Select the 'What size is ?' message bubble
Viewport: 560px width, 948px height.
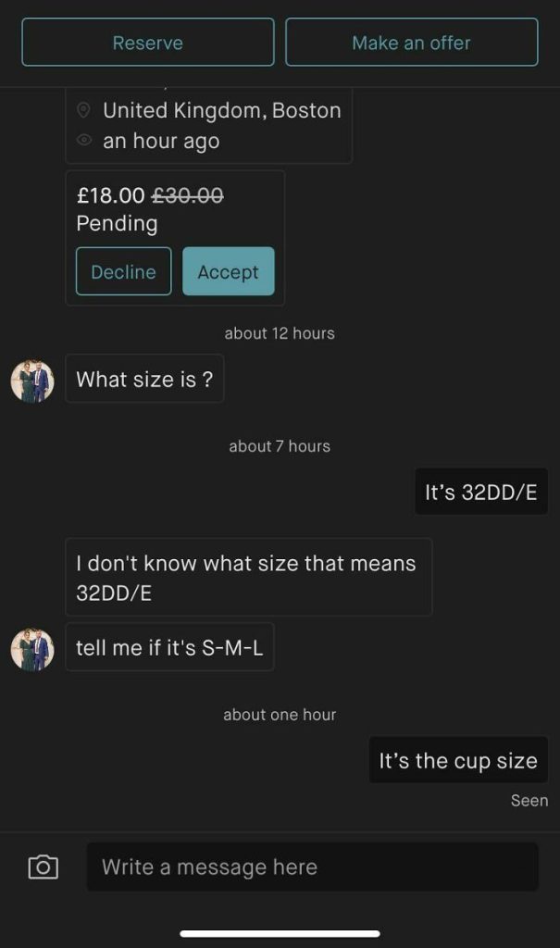[144, 379]
